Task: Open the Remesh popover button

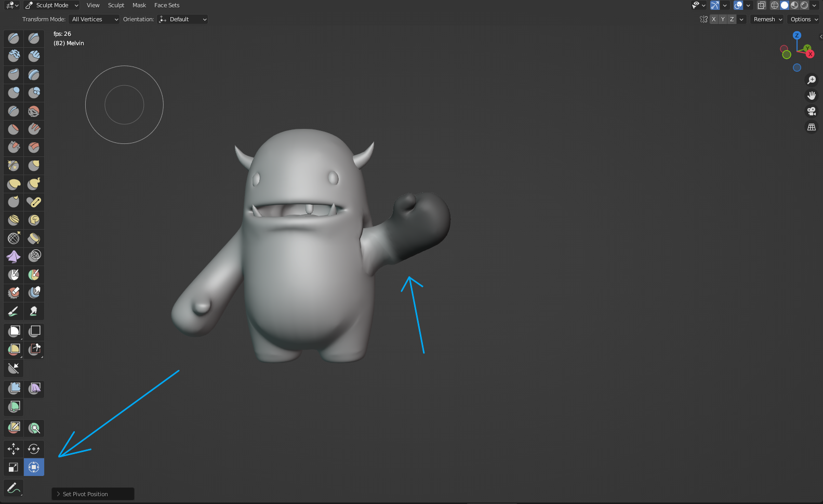Action: click(767, 19)
